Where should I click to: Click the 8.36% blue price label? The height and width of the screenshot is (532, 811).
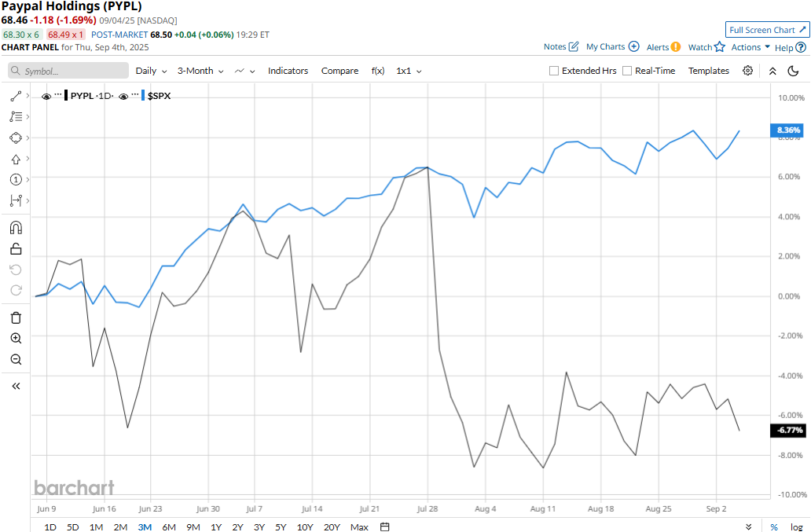pos(787,130)
